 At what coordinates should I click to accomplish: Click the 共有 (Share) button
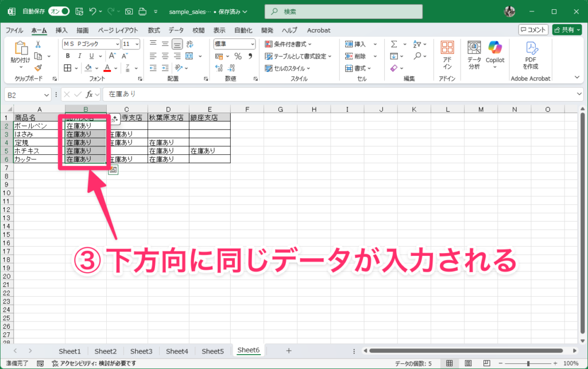567,30
